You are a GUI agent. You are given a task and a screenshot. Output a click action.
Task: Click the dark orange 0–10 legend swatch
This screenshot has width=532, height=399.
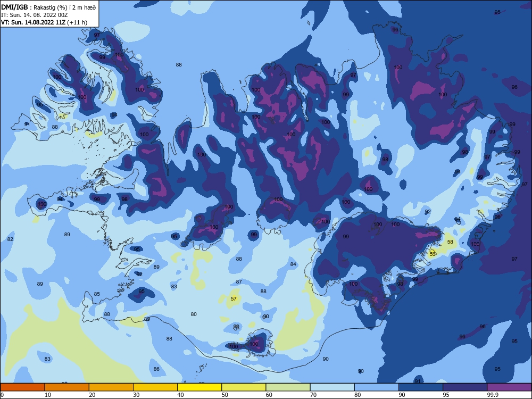[x=22, y=387]
